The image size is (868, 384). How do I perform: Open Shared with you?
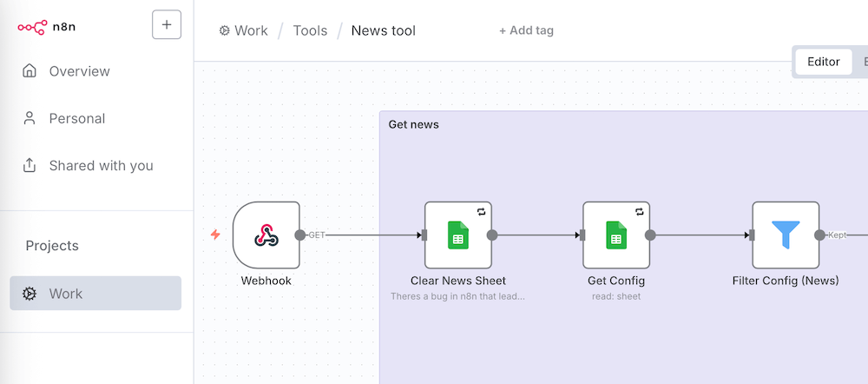pyautogui.click(x=101, y=165)
